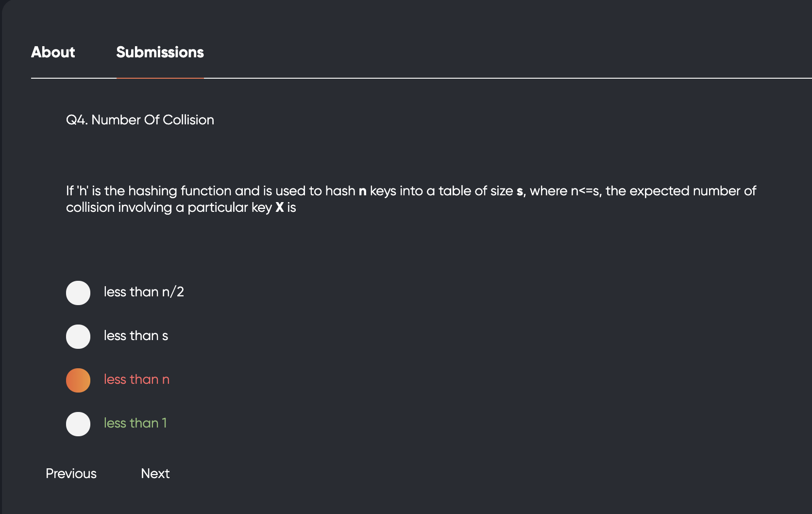Select the 'less than s' radio button
Image resolution: width=812 pixels, height=514 pixels.
78,337
